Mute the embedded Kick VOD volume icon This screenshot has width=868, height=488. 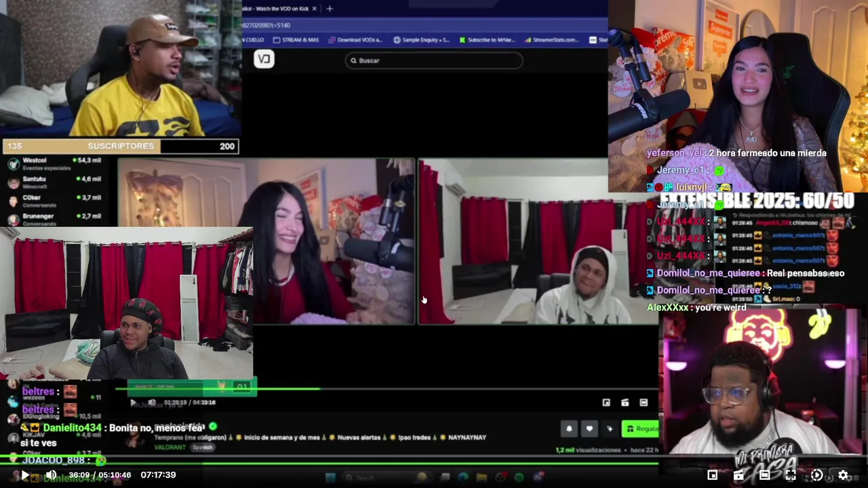pos(152,403)
